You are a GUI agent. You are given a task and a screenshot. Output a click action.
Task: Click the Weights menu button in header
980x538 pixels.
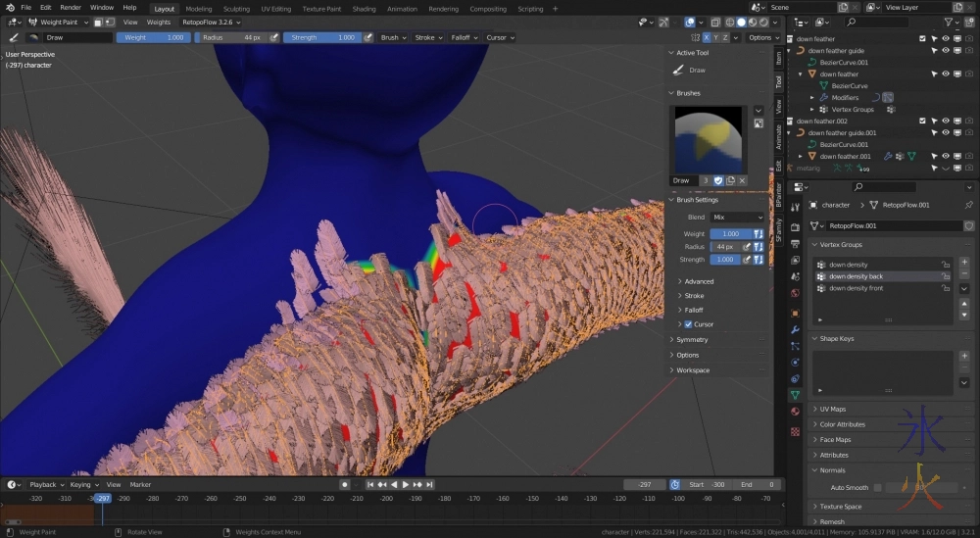tap(159, 22)
